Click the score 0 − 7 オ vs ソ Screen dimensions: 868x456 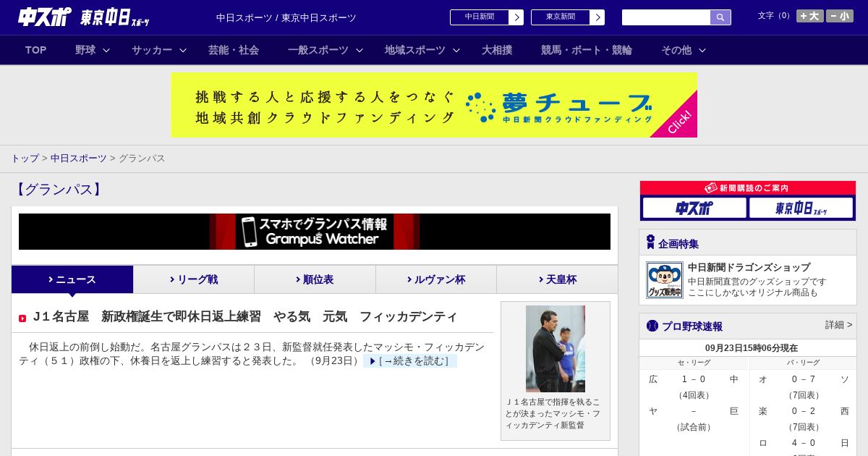tap(804, 379)
